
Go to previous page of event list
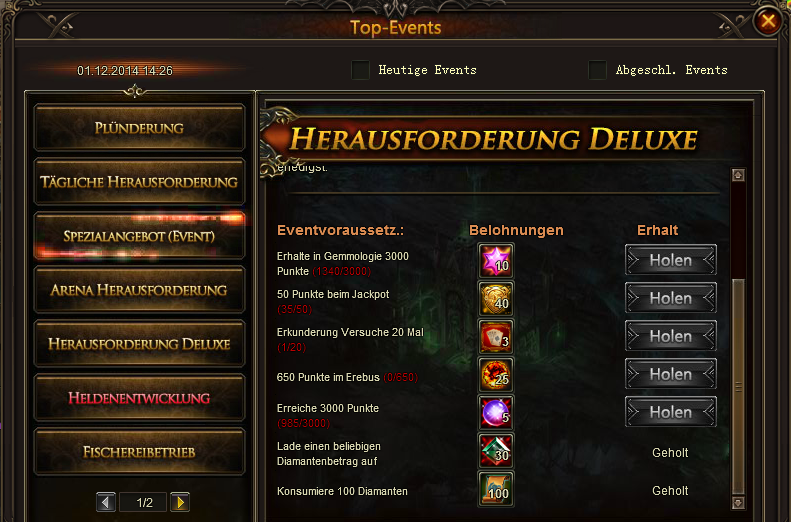pos(105,502)
